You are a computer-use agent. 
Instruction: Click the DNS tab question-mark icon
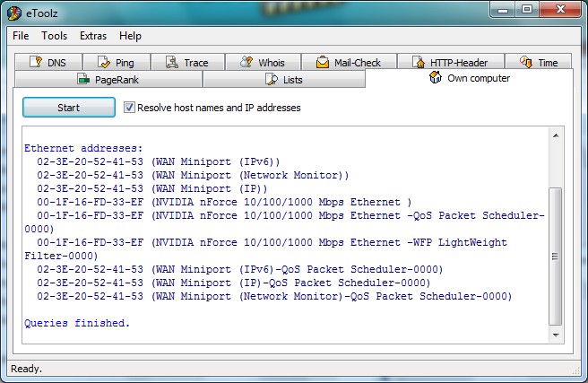36,62
